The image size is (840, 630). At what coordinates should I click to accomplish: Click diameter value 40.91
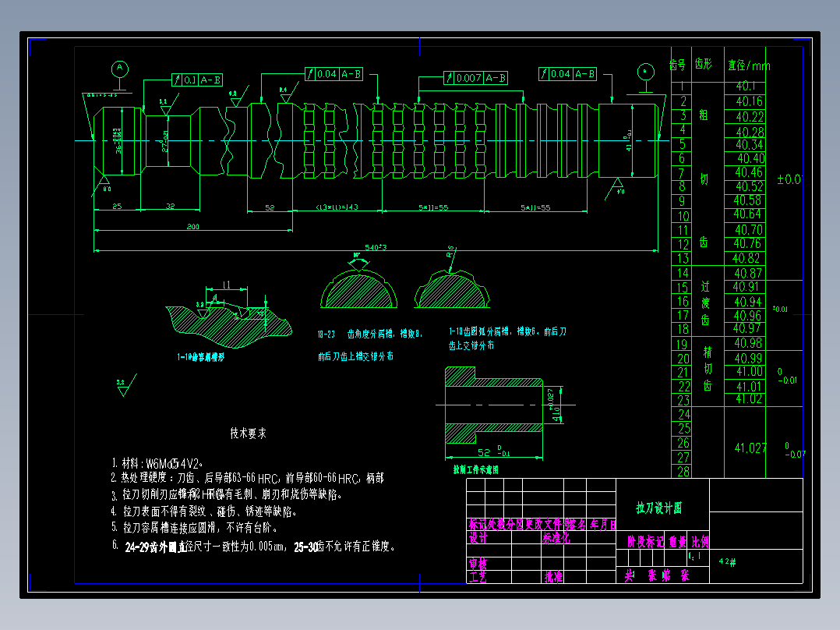coord(746,287)
